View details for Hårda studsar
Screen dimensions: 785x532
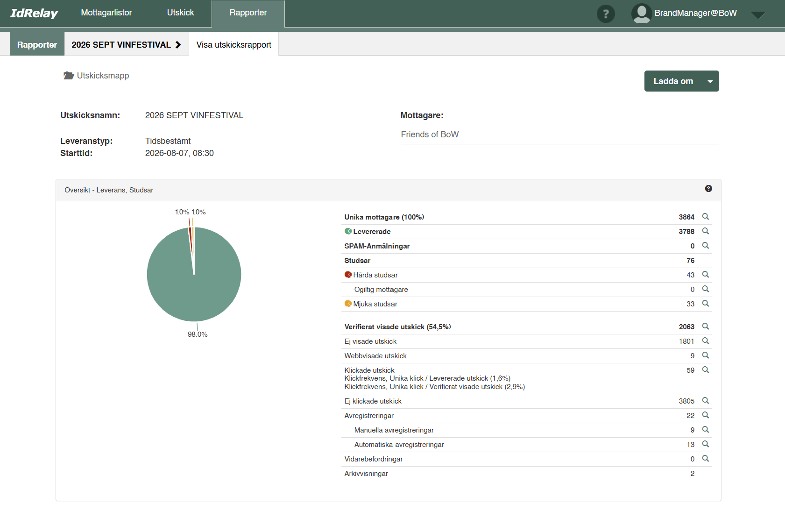(706, 275)
